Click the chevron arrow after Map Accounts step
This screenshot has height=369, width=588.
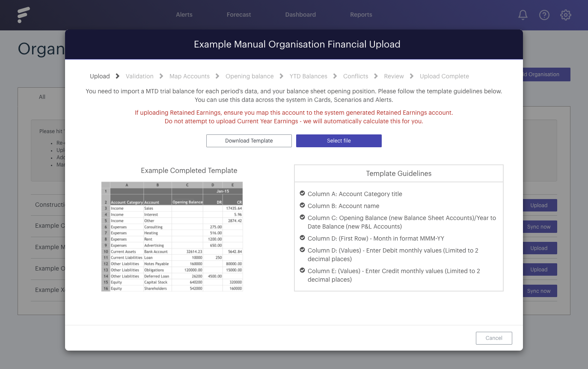[x=217, y=76]
